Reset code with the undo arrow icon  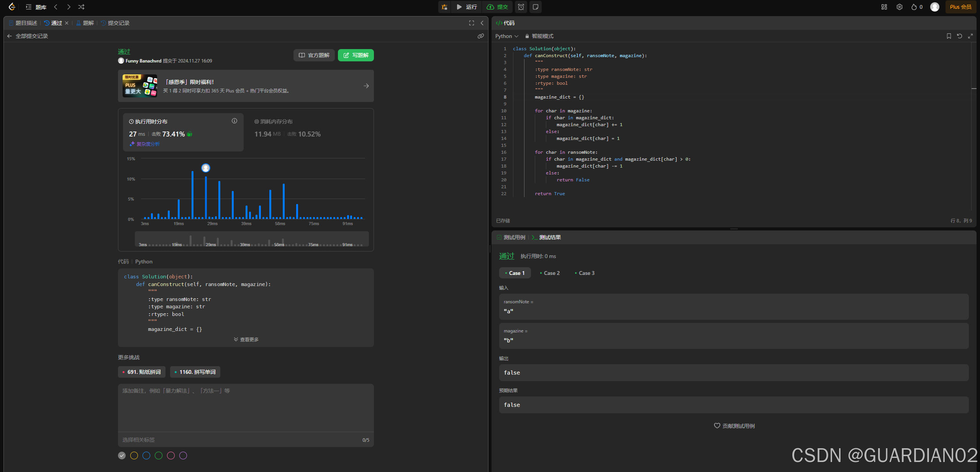(x=959, y=36)
